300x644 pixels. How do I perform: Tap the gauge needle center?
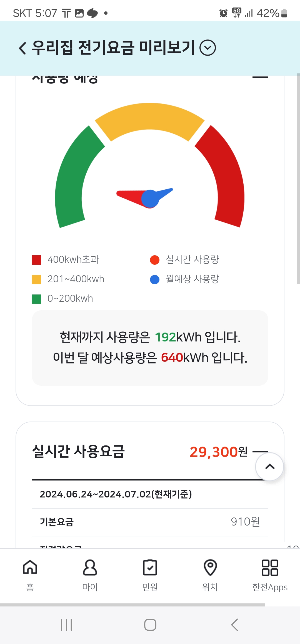tap(150, 199)
